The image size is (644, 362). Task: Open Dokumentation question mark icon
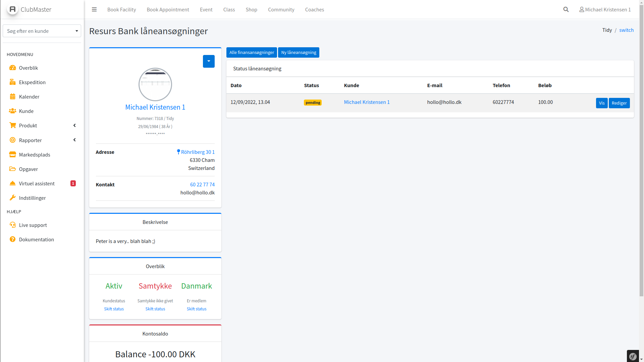13,239
